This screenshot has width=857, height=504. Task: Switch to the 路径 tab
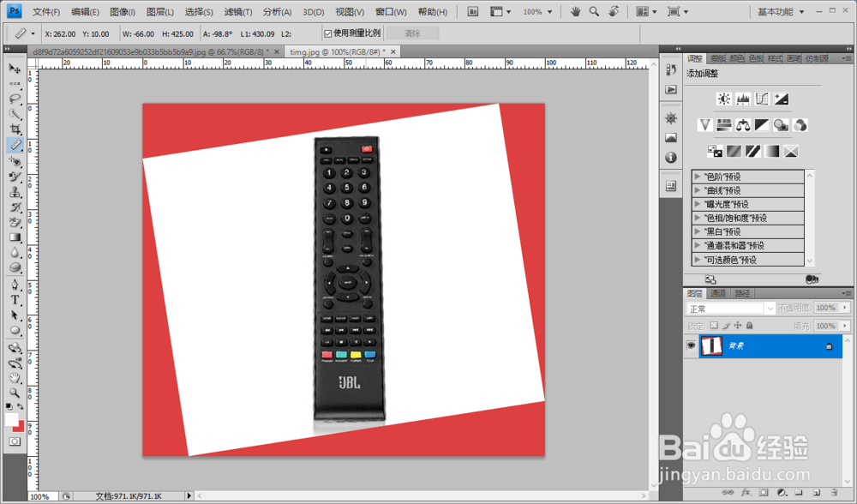(742, 293)
